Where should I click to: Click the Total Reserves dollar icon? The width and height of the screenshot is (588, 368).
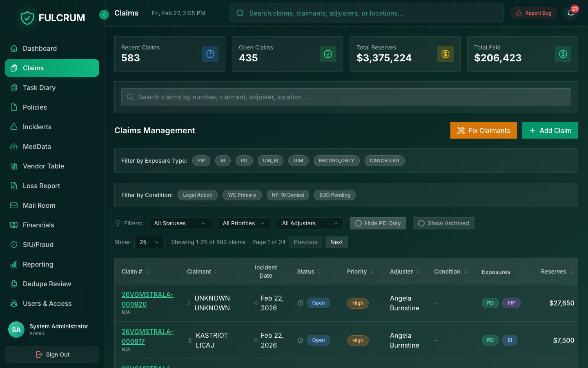tap(445, 54)
